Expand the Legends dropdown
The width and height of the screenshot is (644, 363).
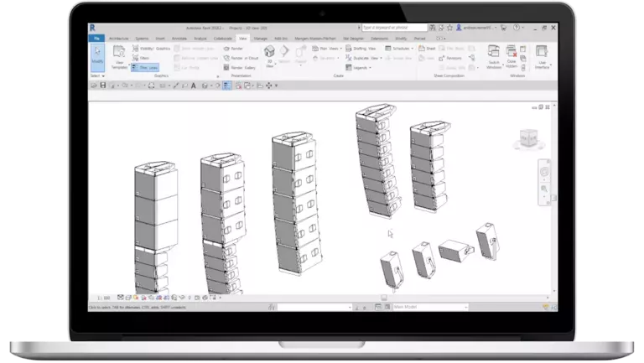359,67
